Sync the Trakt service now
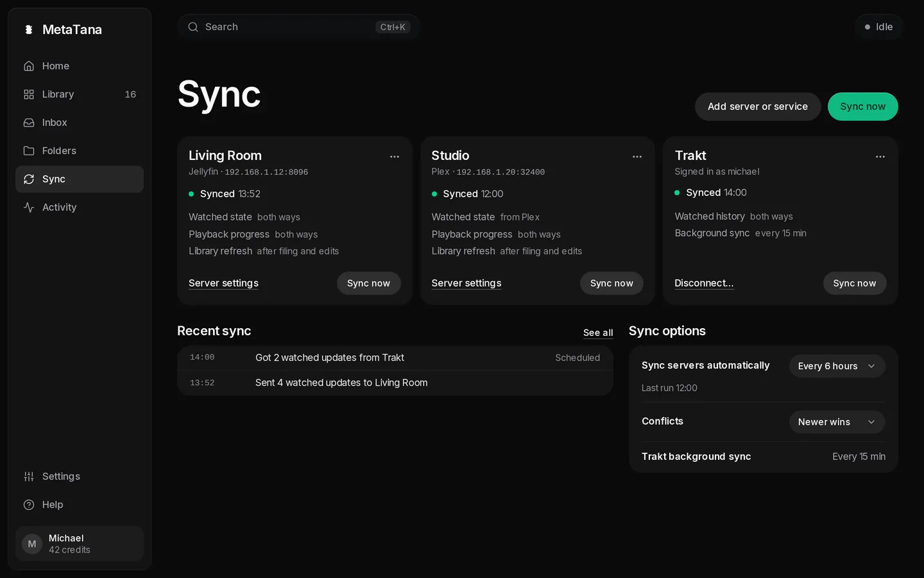The height and width of the screenshot is (578, 924). pyautogui.click(x=855, y=283)
